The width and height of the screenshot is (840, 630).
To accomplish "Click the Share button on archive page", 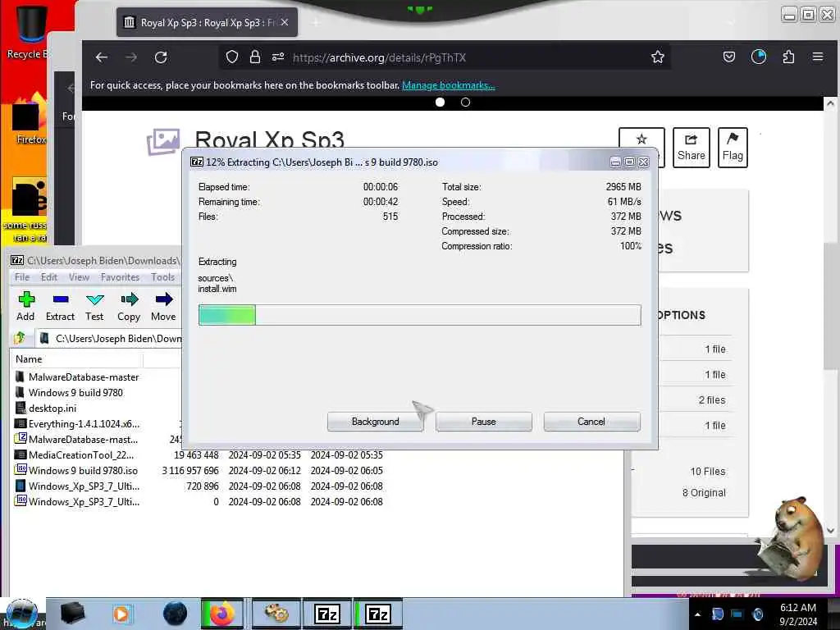I will click(691, 148).
